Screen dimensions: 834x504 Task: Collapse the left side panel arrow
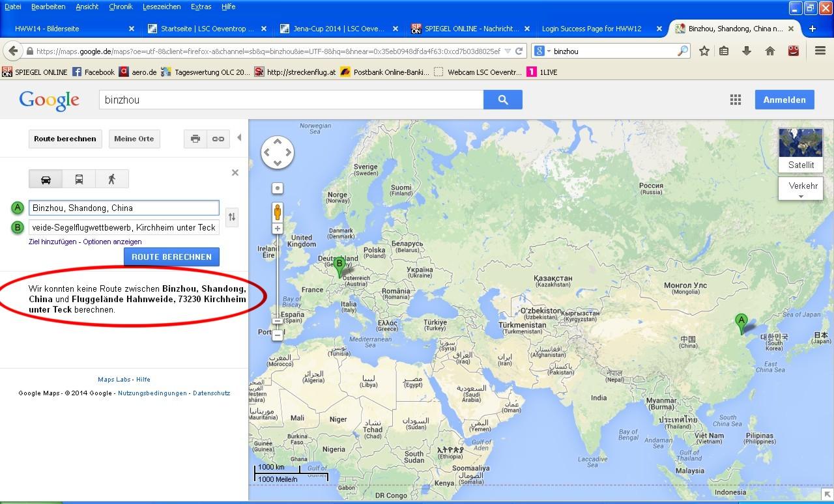click(x=239, y=137)
